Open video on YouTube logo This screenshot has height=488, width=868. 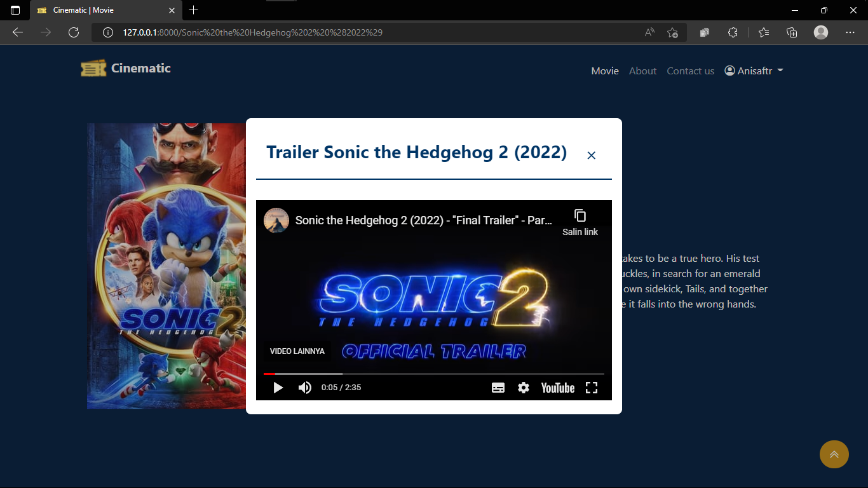558,388
